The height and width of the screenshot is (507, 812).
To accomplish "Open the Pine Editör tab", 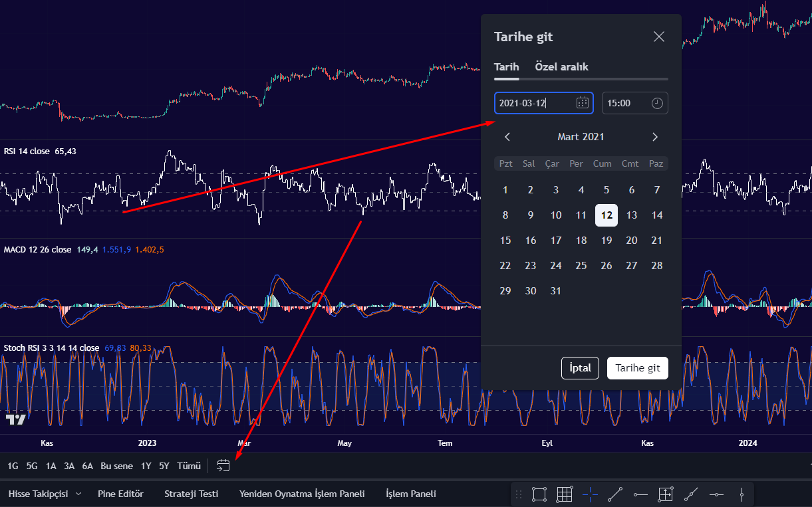I will tap(120, 494).
